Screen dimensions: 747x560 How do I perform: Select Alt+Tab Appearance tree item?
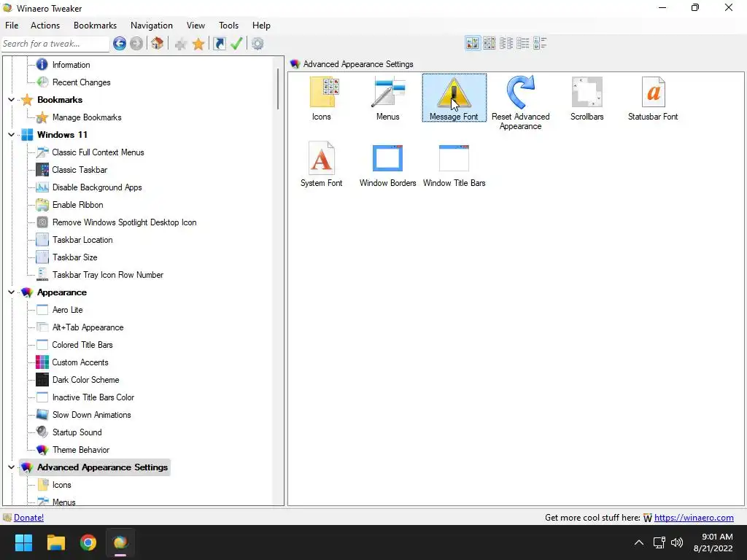(88, 327)
